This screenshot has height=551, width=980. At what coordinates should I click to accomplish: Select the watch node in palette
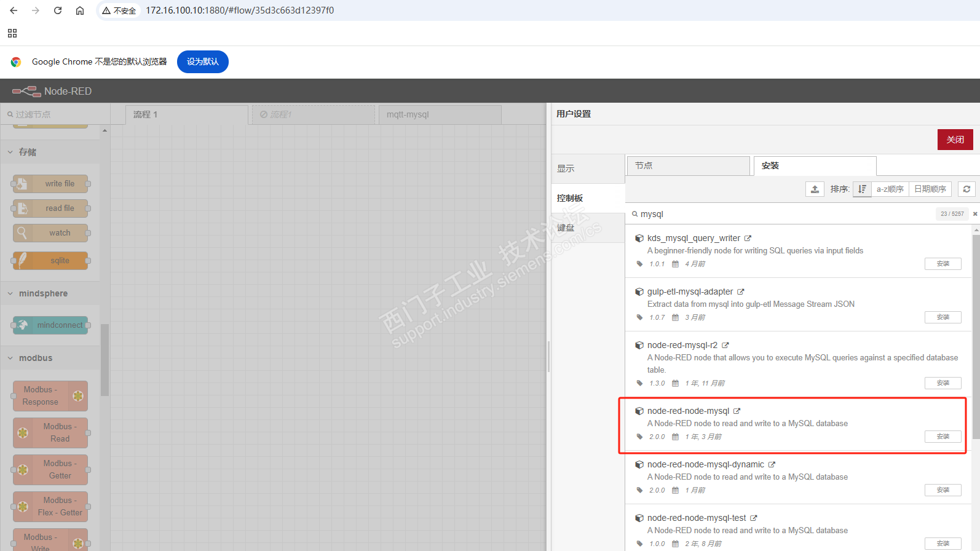click(x=50, y=233)
